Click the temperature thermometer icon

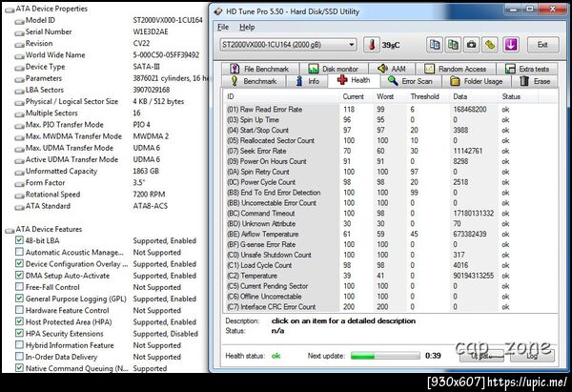tap(372, 45)
